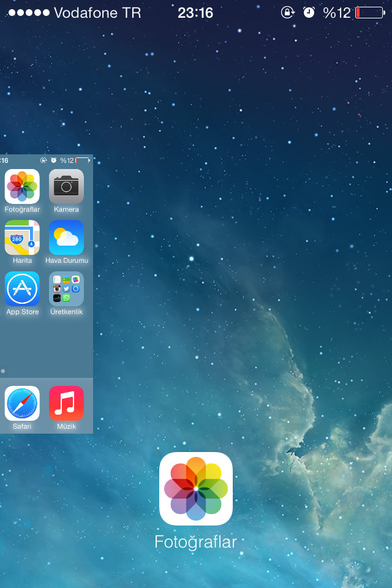Tap the Vodafone TR carrier label
392x588 pixels.
pos(97,13)
